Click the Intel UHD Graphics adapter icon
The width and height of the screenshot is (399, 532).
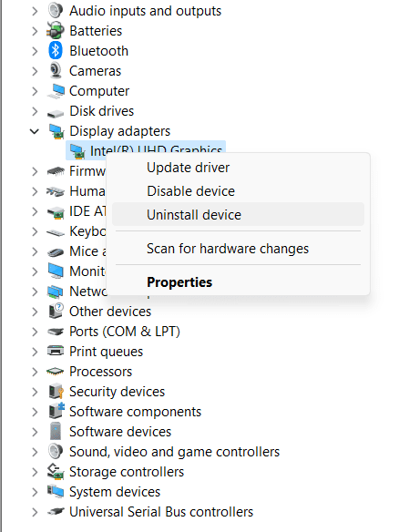[x=77, y=151]
